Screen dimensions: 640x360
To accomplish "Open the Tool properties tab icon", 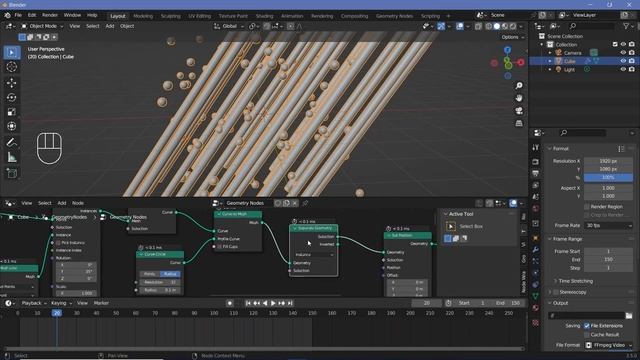I will click(536, 147).
